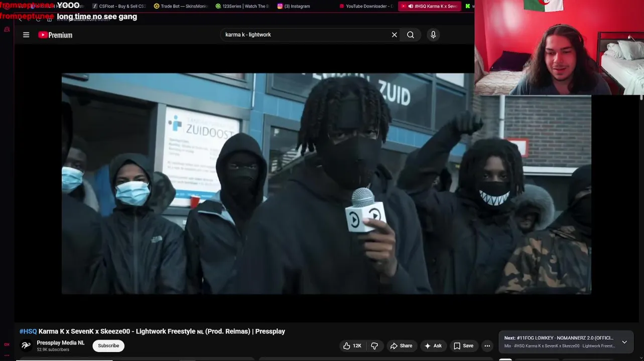Run the search with the magnifier button
Screen dimensions: 644x361
pos(411,35)
